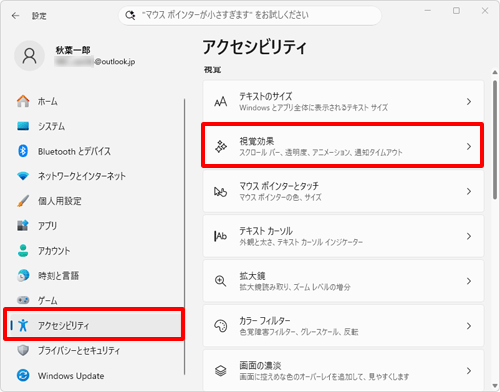The width and height of the screenshot is (500, 392).
Task: Open the テキストのサイズ settings card
Action: point(343,101)
